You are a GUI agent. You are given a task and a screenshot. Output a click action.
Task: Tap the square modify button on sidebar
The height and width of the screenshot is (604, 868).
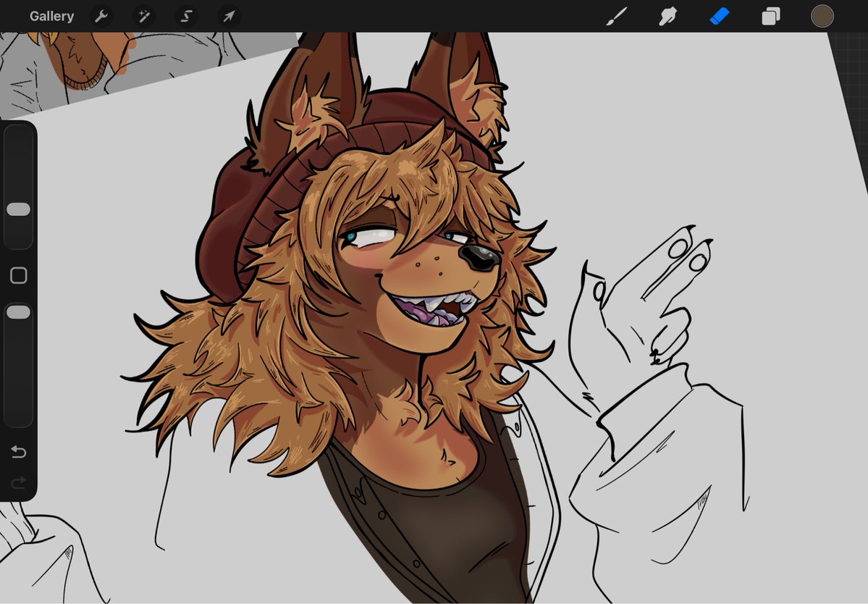pyautogui.click(x=19, y=275)
